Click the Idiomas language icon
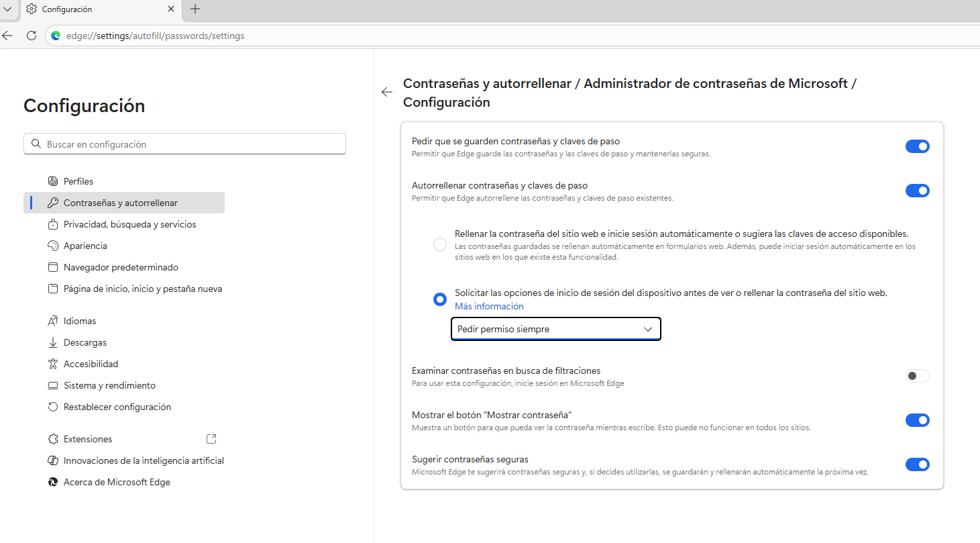This screenshot has height=543, width=980. coord(53,321)
